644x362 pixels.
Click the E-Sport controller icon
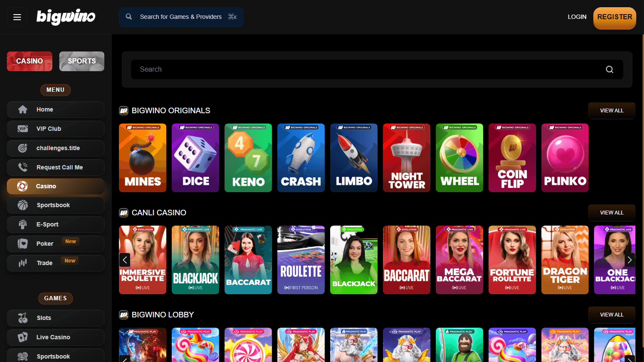click(23, 224)
